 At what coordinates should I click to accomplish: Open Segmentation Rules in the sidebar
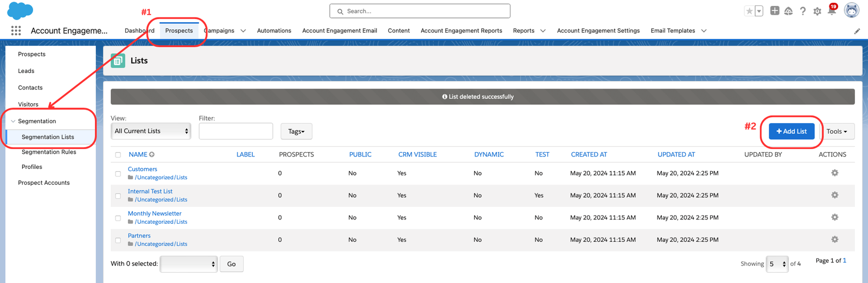click(x=49, y=152)
